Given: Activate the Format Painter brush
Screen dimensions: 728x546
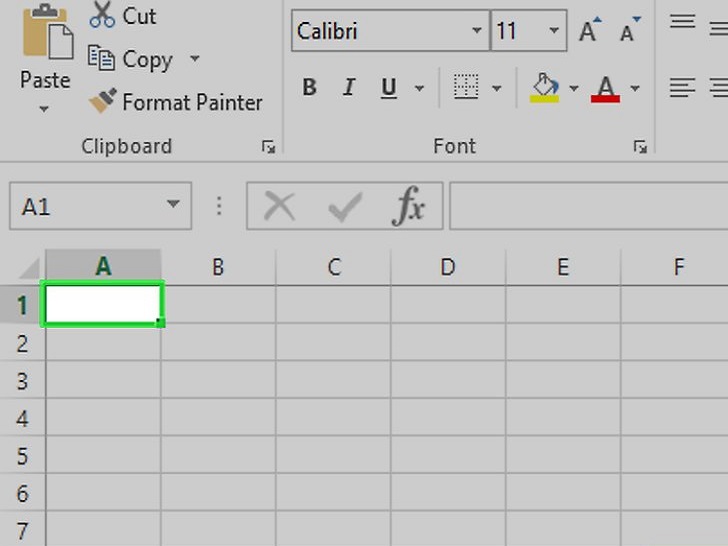Looking at the screenshot, I should coord(103,101).
